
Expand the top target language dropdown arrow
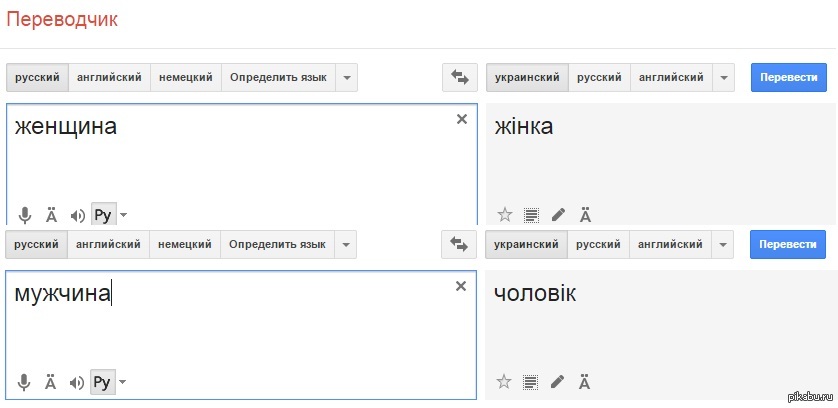pos(724,77)
